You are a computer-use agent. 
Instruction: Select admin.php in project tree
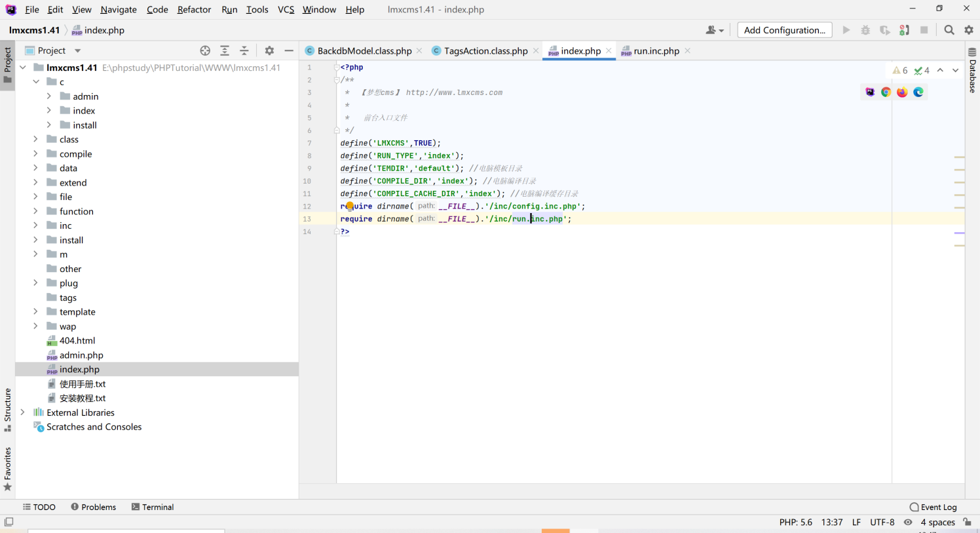[x=81, y=355]
